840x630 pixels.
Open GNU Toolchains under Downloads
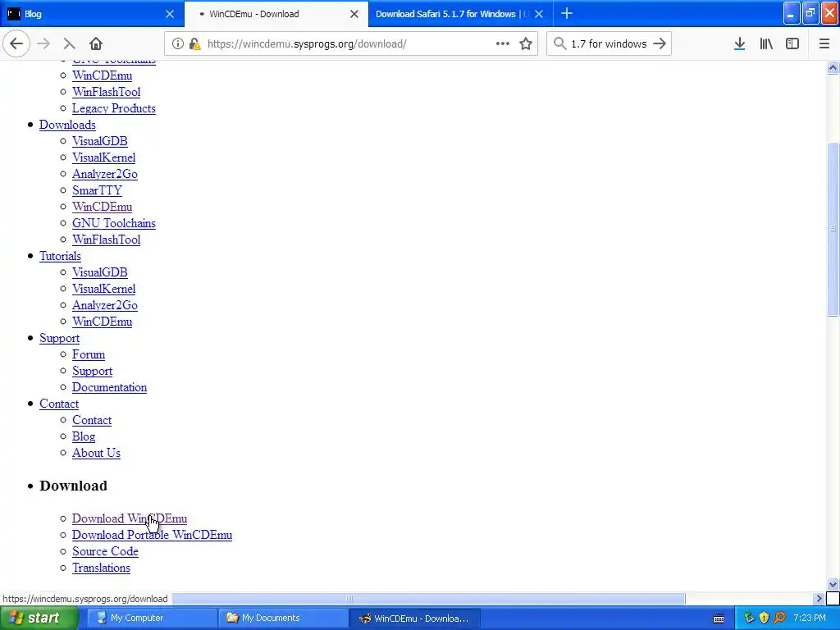point(113,223)
